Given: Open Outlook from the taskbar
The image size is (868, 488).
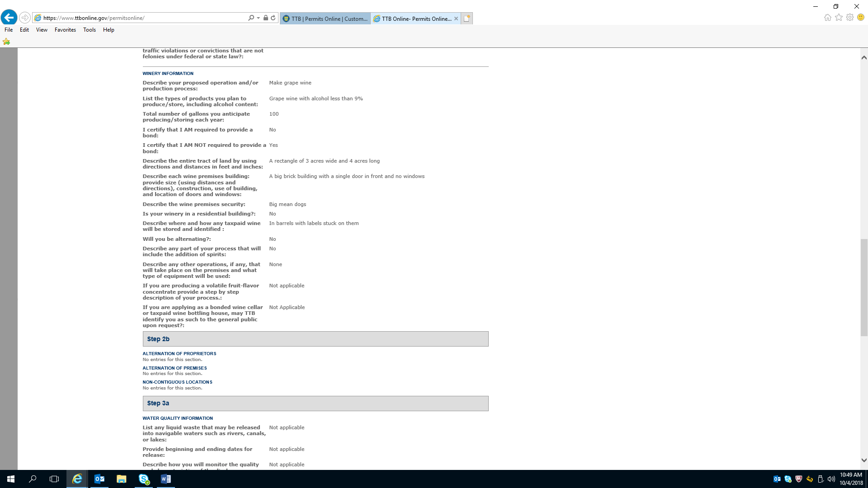Looking at the screenshot, I should [99, 479].
